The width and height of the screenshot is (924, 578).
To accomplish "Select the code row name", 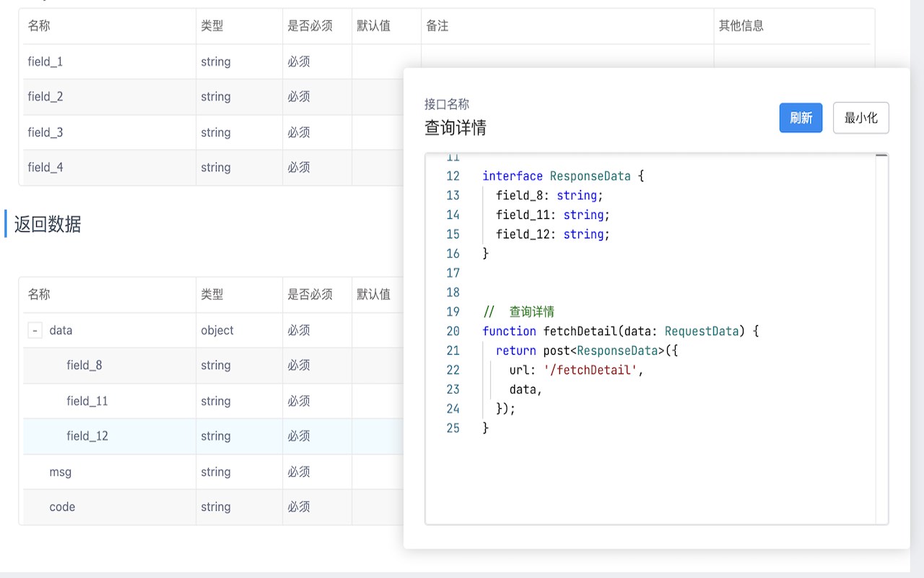I will [x=62, y=507].
